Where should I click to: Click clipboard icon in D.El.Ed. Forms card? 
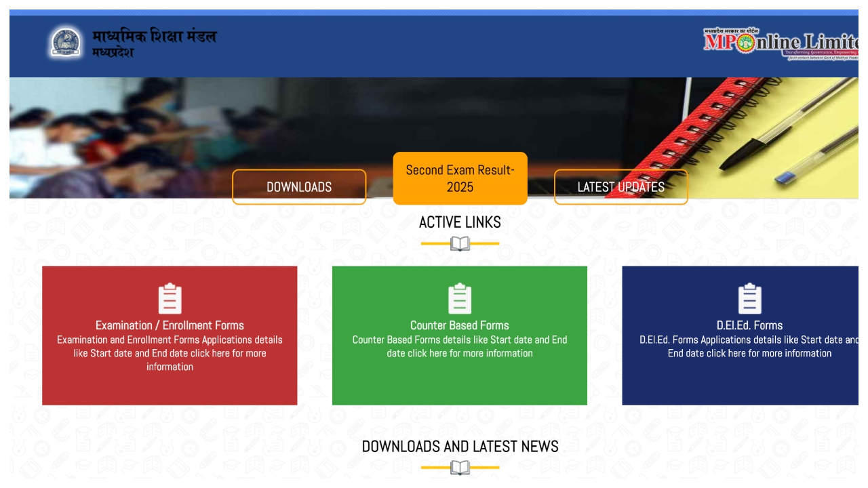coord(749,299)
